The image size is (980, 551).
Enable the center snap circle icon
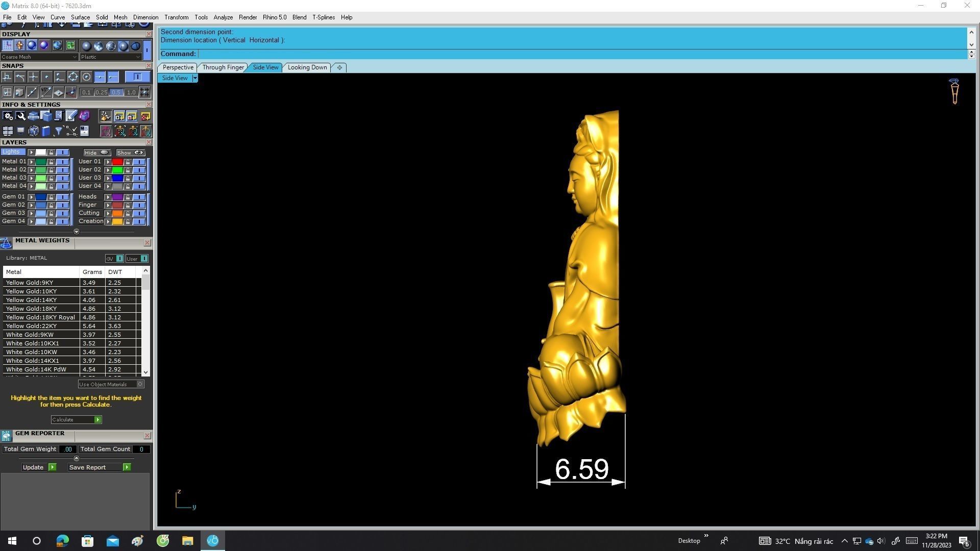[86, 77]
